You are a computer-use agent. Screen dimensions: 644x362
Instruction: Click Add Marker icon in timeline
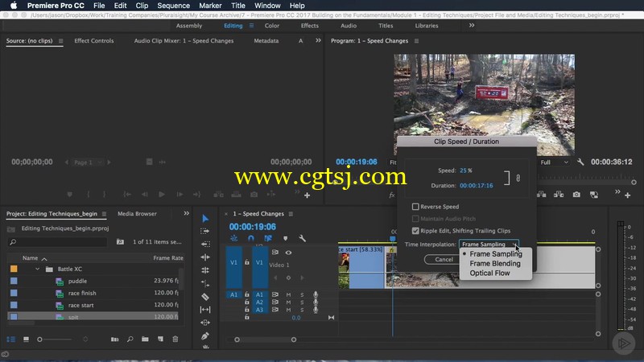(x=285, y=238)
